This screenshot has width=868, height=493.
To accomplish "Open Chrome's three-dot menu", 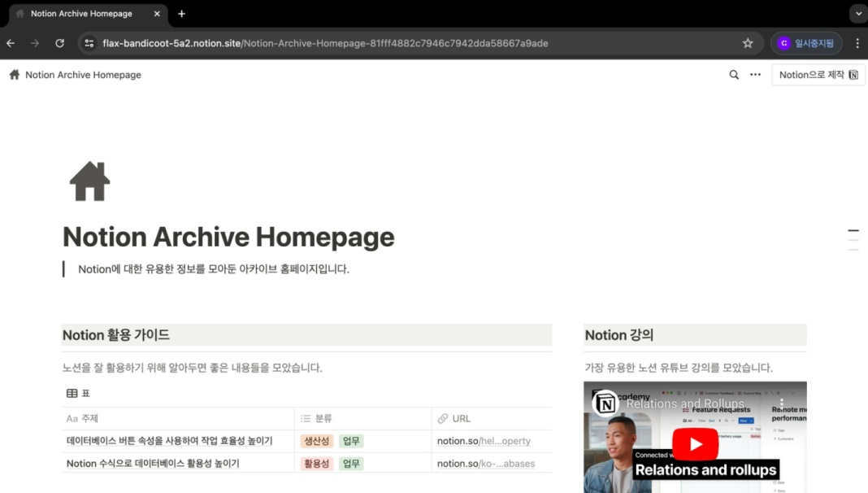I will coord(857,42).
